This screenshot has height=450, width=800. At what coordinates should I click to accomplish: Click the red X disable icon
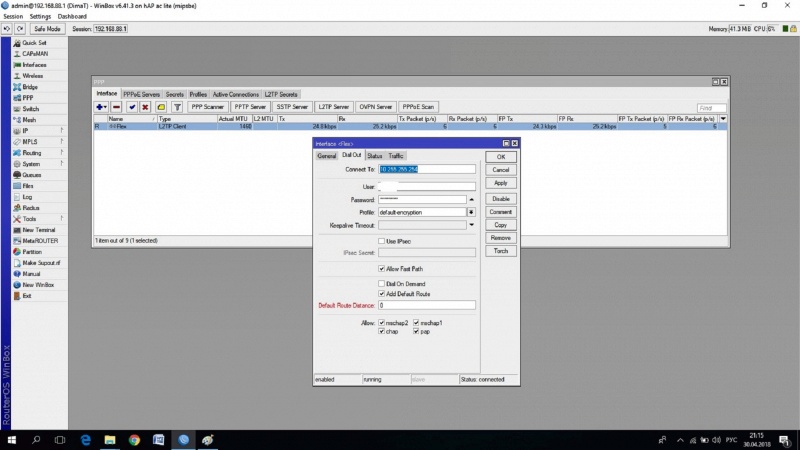point(146,106)
